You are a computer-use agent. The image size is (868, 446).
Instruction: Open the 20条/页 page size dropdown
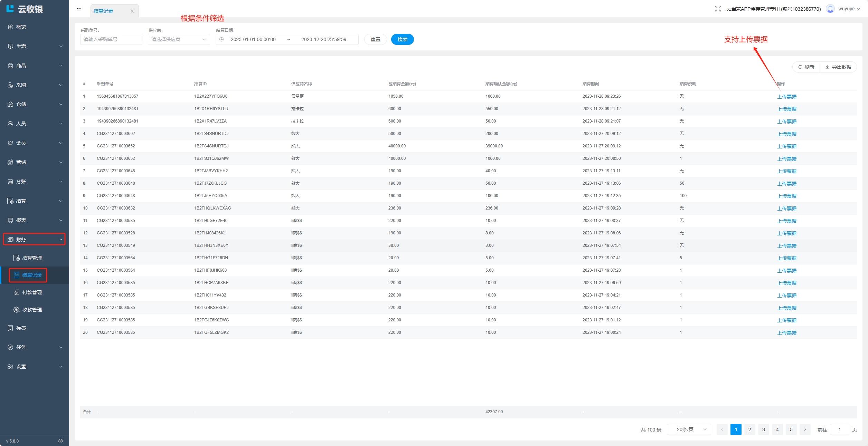tap(689, 429)
